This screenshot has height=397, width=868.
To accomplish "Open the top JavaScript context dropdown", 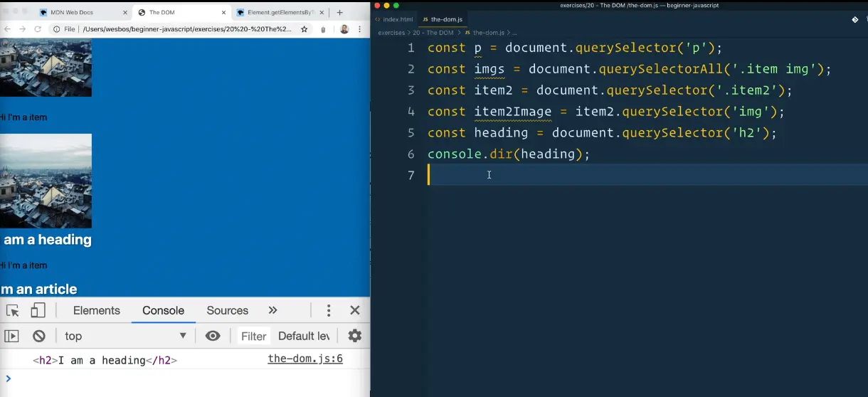I will pos(125,336).
